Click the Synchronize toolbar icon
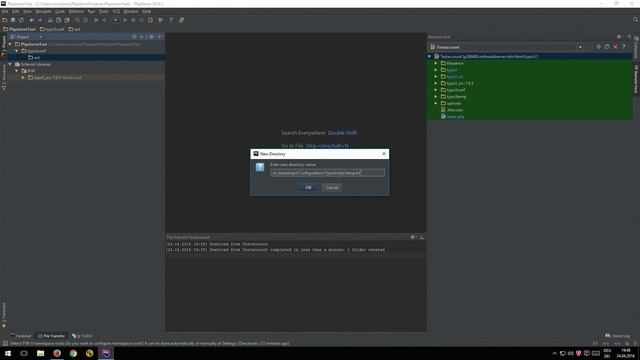 [22, 20]
